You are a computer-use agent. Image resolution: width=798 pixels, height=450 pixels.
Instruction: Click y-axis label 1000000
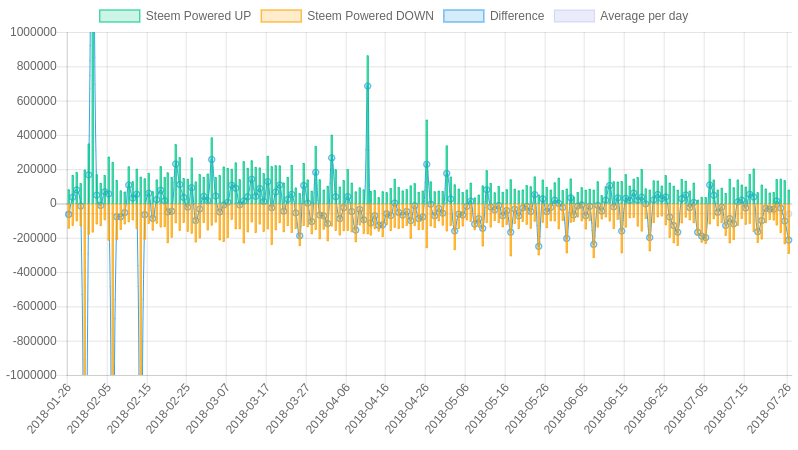(33, 32)
